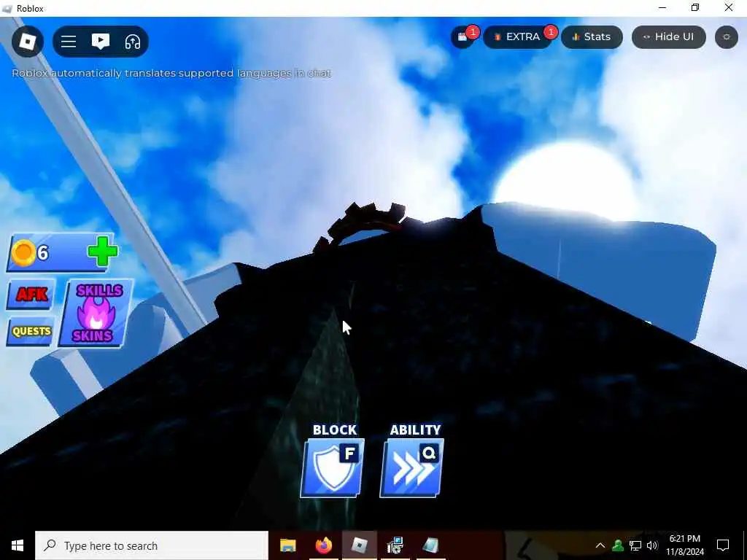
Task: Focus the taskbar search box
Action: point(152,545)
